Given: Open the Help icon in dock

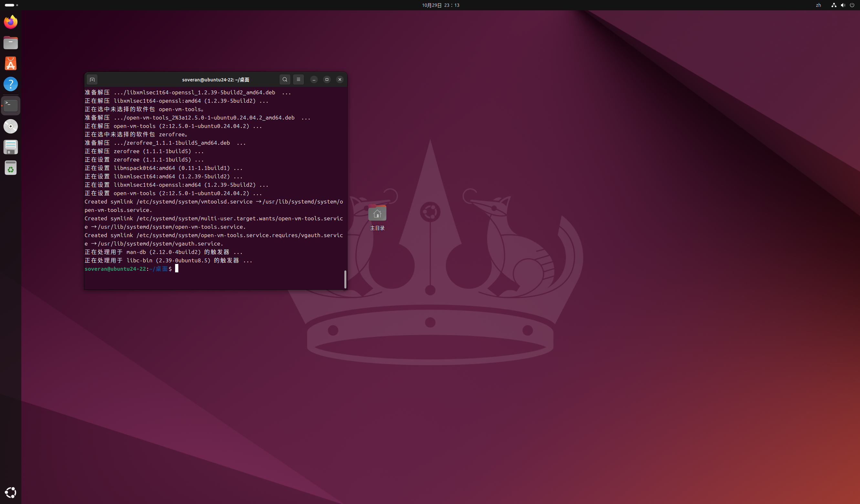Looking at the screenshot, I should (11, 84).
